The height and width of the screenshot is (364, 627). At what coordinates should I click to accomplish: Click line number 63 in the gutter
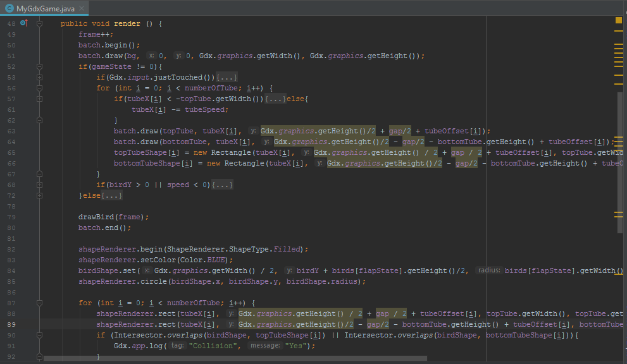[11, 131]
